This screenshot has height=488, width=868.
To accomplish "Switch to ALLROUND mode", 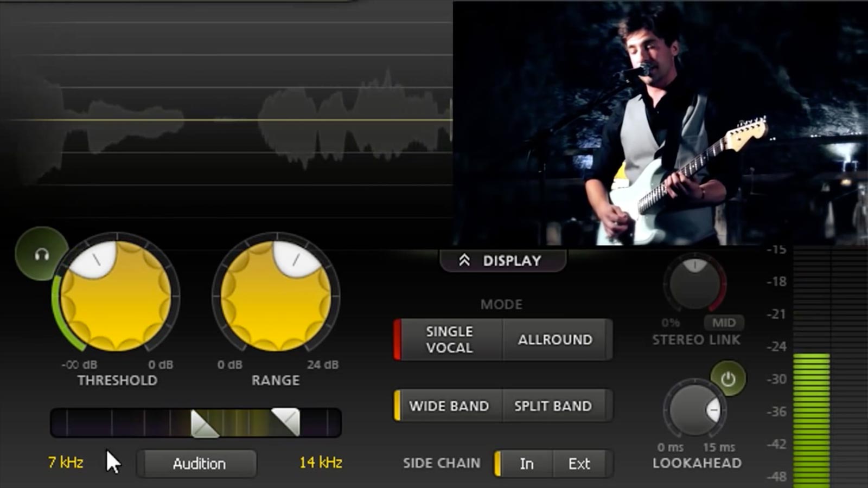I will click(x=556, y=339).
